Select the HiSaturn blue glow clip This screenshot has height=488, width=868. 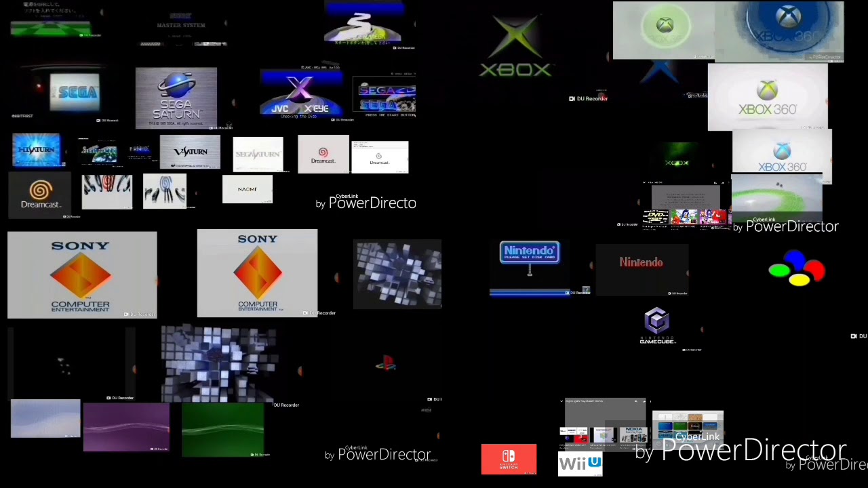37,150
